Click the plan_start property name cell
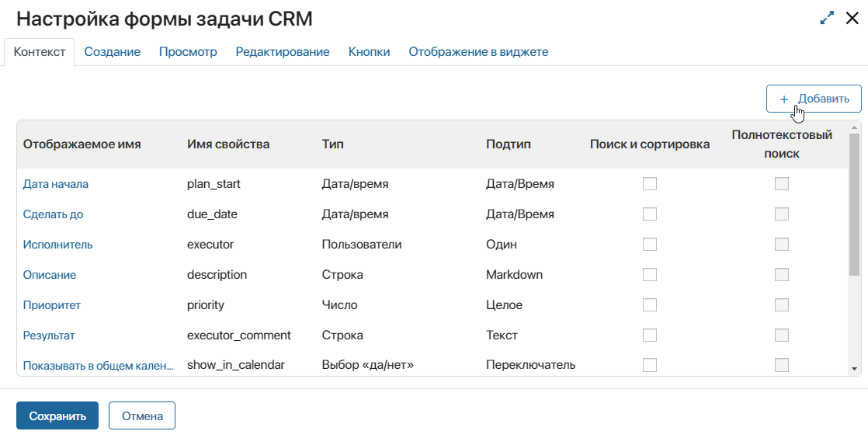The width and height of the screenshot is (868, 438). pos(214,184)
